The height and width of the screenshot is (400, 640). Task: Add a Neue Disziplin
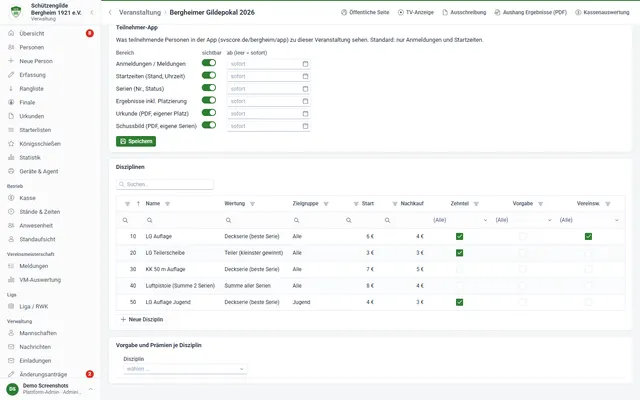coord(142,320)
